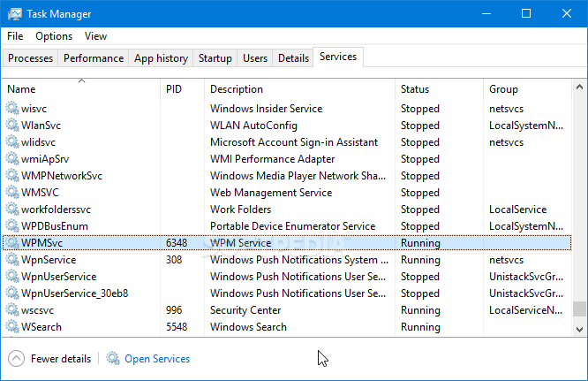
Task: Click the Security Center description
Action: [245, 310]
